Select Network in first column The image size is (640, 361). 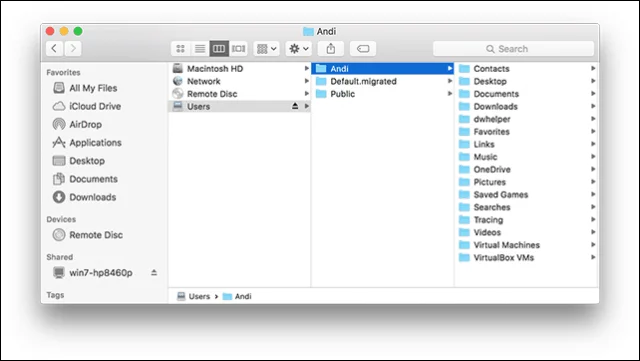click(x=240, y=81)
